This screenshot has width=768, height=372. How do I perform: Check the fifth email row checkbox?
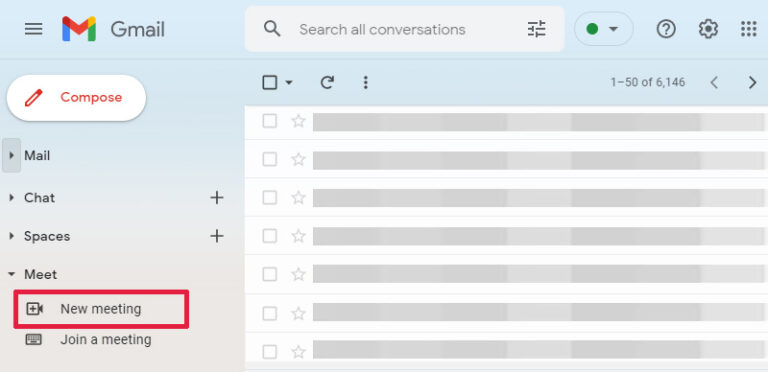coord(269,274)
